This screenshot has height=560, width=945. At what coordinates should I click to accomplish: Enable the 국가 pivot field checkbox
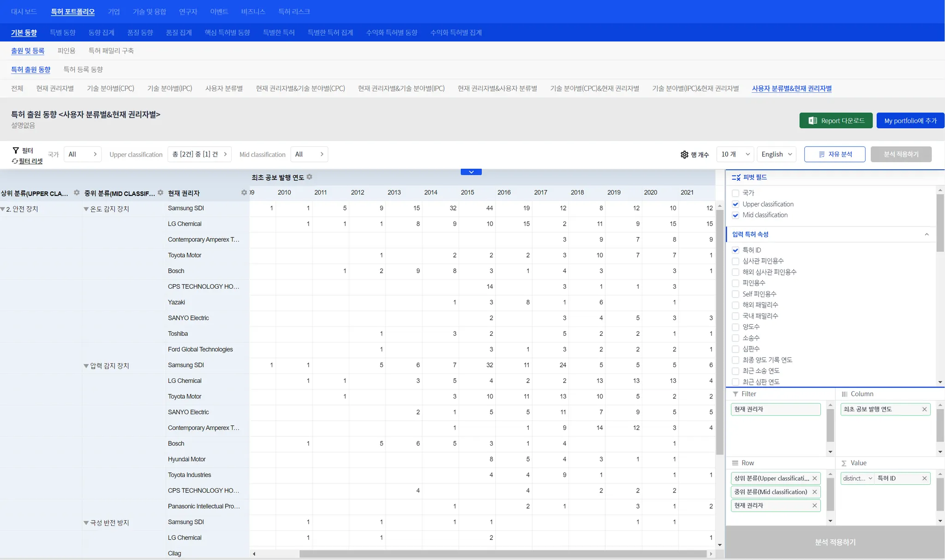click(736, 193)
